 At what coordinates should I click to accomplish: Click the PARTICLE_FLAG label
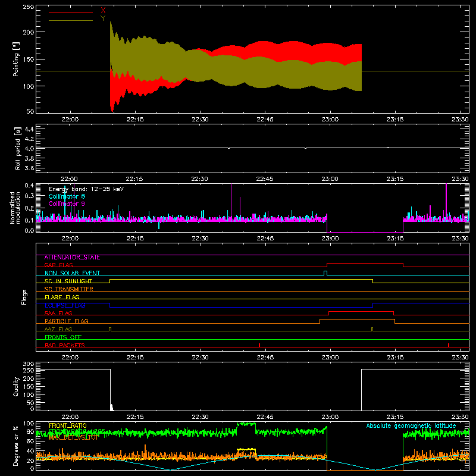pos(67,321)
